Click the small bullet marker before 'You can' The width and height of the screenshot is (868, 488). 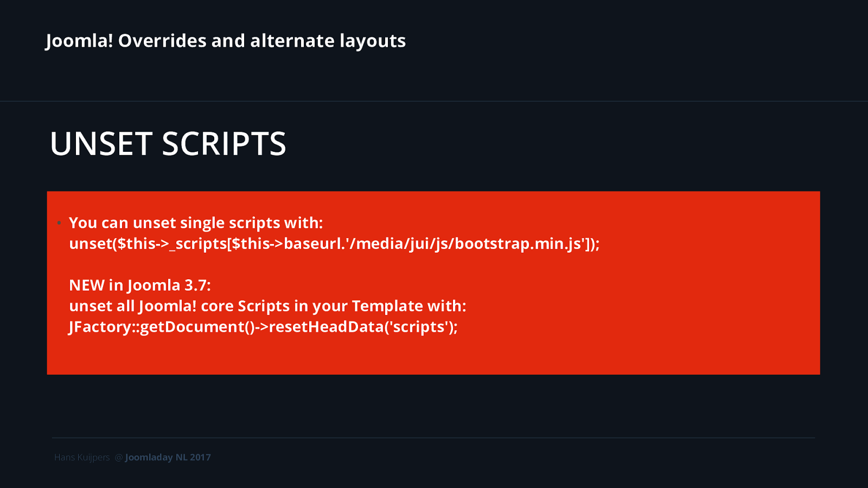59,223
